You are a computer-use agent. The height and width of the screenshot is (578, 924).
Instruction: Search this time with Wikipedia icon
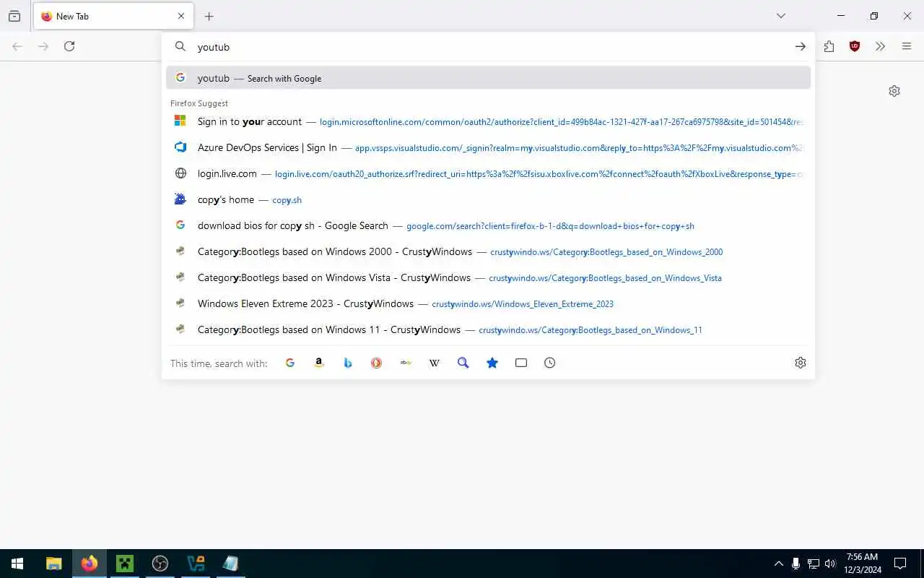point(435,363)
